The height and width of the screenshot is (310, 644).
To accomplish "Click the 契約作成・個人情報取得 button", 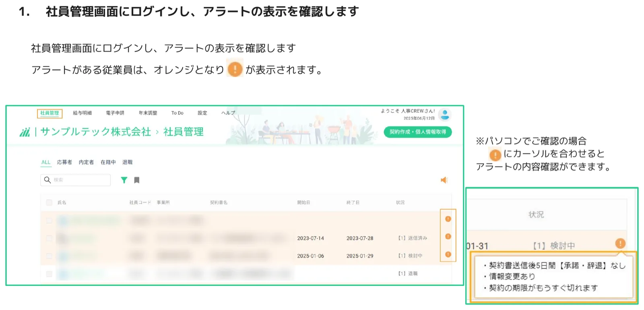I will click(417, 132).
